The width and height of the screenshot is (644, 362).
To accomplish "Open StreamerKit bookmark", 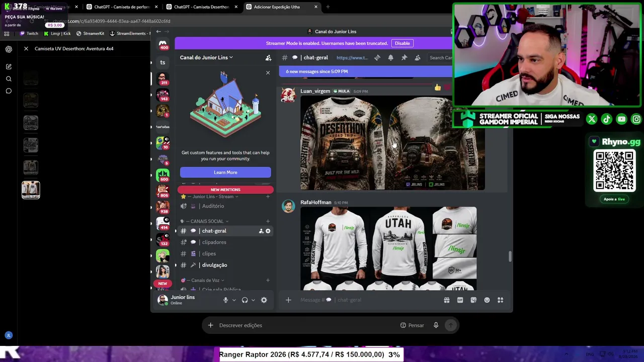I will [90, 34].
